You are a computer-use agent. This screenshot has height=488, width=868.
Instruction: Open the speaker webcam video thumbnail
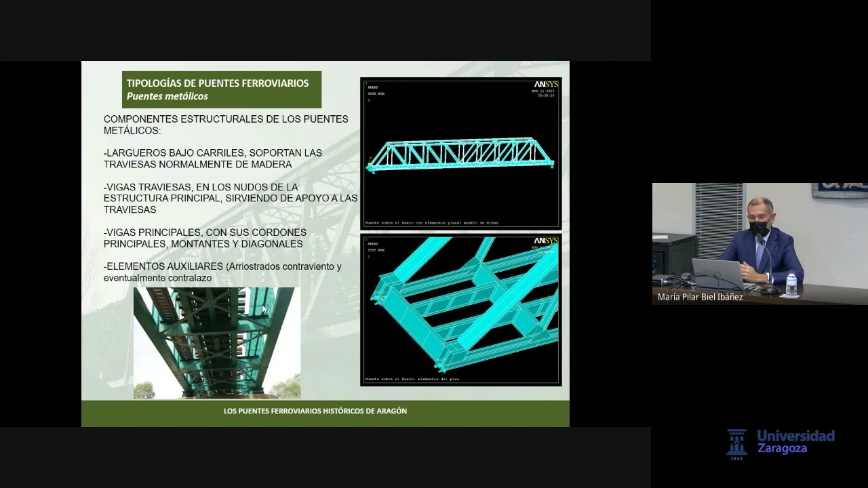[760, 244]
